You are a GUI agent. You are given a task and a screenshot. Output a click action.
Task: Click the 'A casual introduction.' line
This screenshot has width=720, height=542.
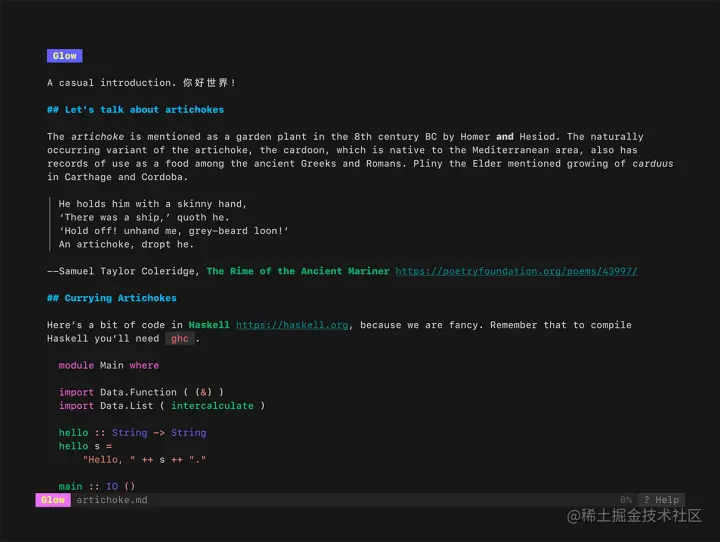141,83
